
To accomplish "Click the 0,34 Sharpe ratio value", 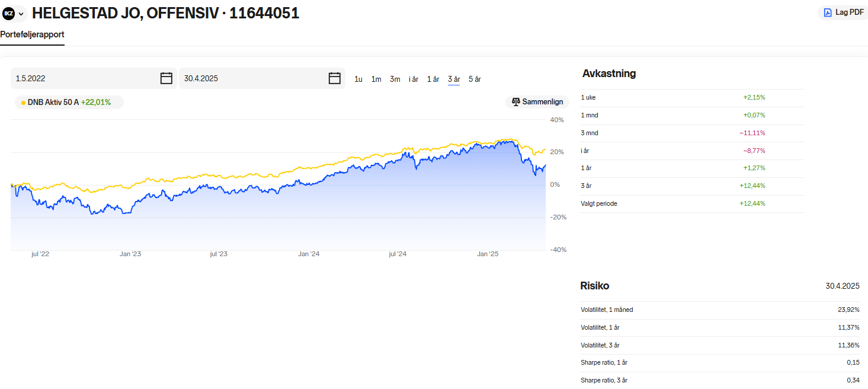I will (x=853, y=380).
